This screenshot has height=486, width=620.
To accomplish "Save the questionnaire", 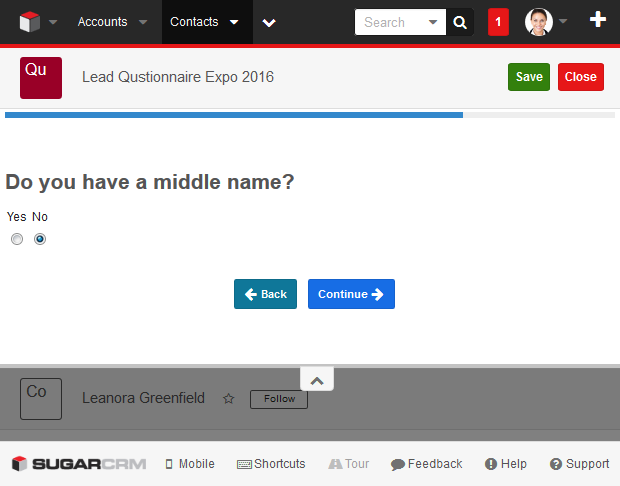I will pos(529,77).
